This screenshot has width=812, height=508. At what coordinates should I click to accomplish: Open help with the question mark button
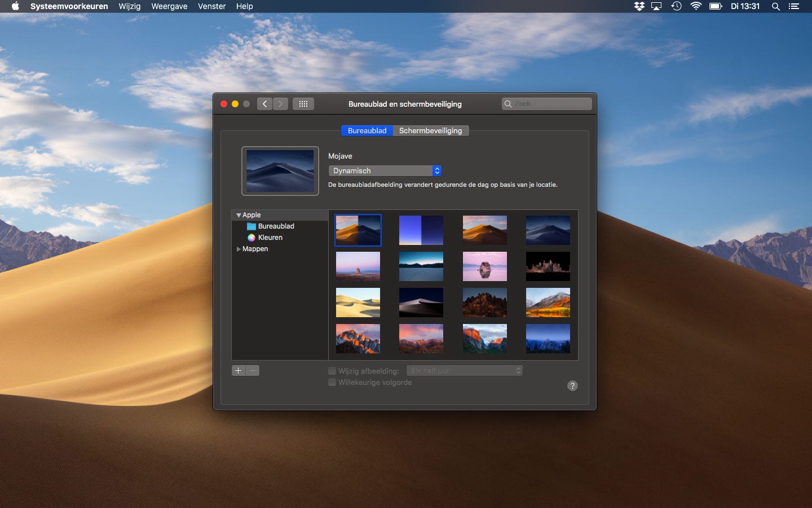pyautogui.click(x=572, y=386)
